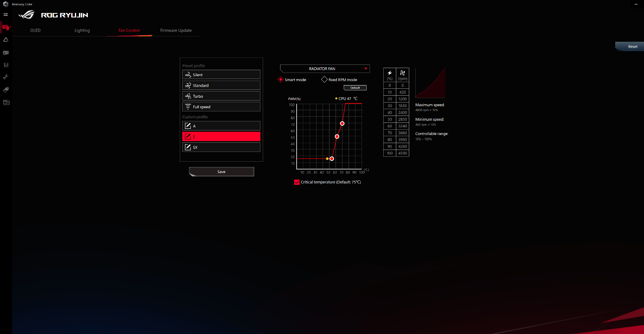Click the Full speed profile icon
This screenshot has height=334, width=644.
point(188,107)
